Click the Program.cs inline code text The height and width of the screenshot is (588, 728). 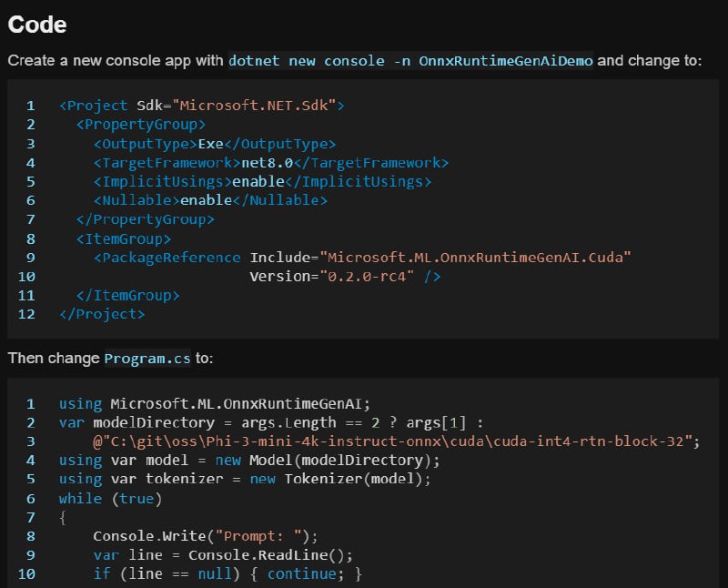[147, 359]
